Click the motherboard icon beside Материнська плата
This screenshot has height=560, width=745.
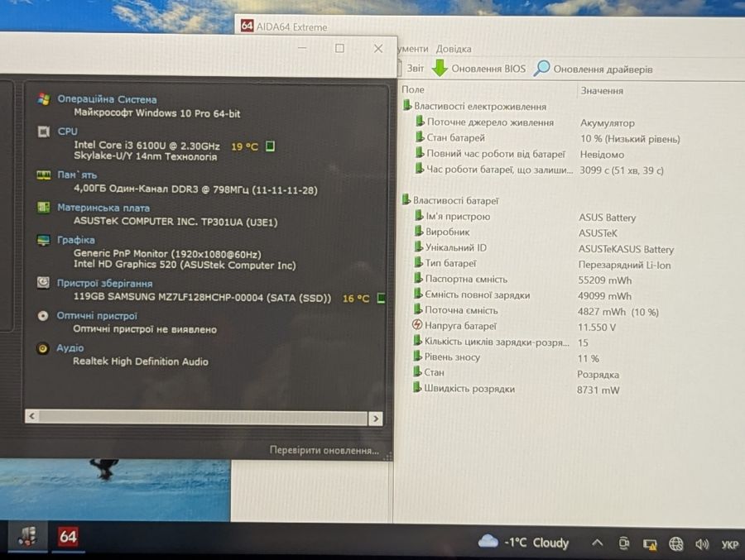click(x=44, y=208)
